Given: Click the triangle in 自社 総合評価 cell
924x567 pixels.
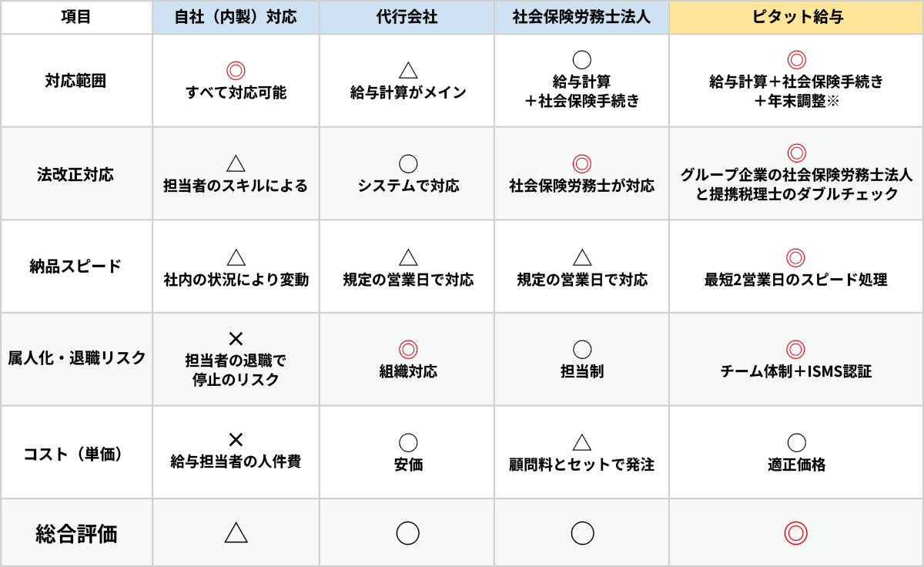Looking at the screenshot, I should pos(236,532).
